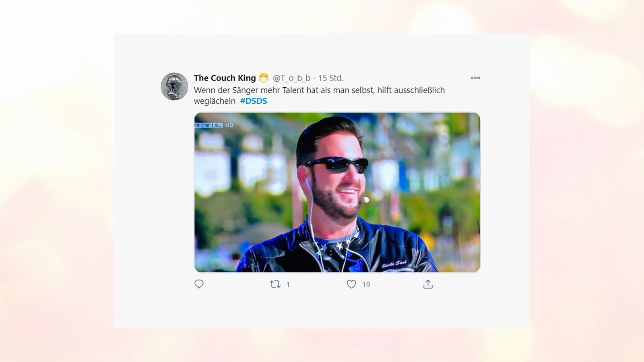This screenshot has height=362, width=644.
Task: Click the mask emoji beside the name
Action: [x=264, y=78]
